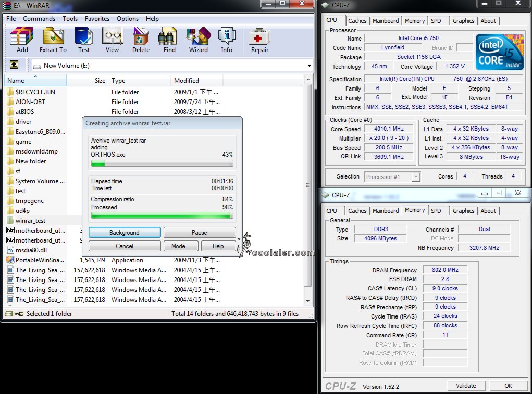Switch to Caches tab in processor CPU-Z window
Screen dimensions: 532x394
(x=357, y=21)
